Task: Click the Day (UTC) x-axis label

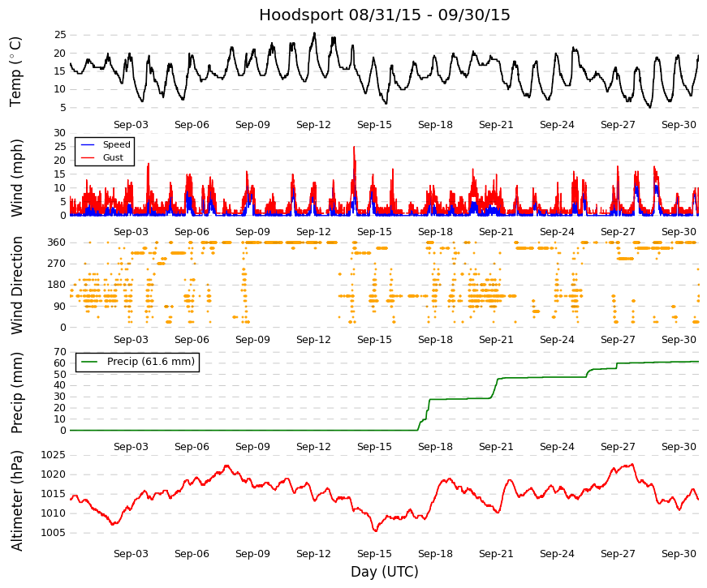Action: coord(384,572)
